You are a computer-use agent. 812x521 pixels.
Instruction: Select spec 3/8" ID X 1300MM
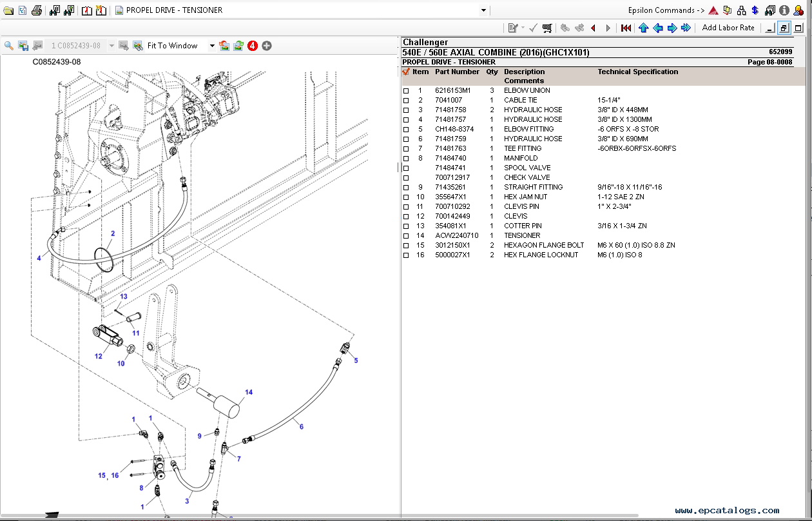624,120
